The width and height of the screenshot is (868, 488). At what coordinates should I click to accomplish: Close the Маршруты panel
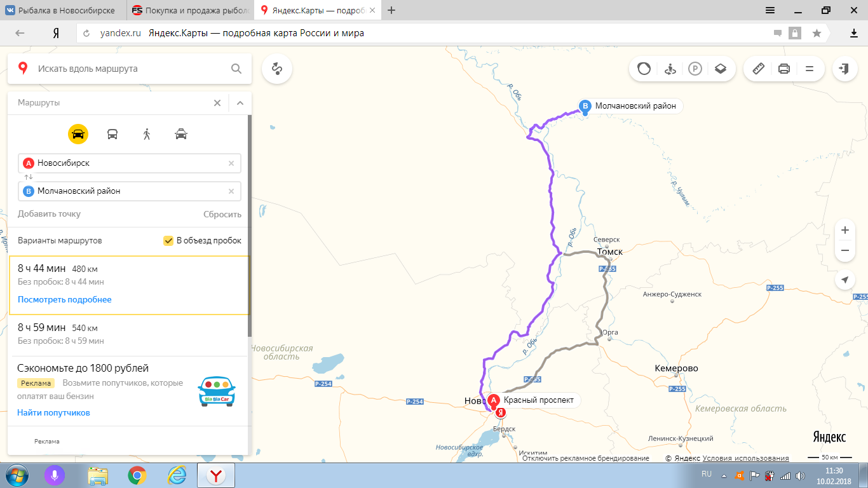tap(217, 103)
